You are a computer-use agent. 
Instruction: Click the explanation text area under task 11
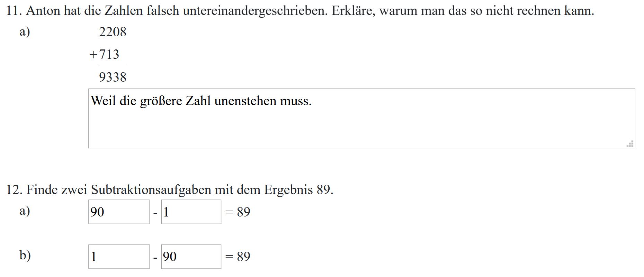[361, 119]
